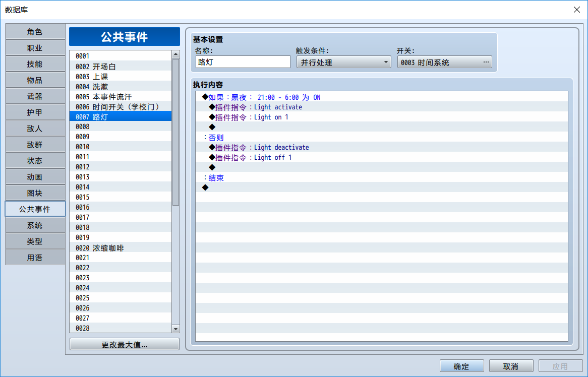Select the 如果：黑夜 21:00 - 6:00 command line
This screenshot has height=377, width=588.
[x=382, y=97]
